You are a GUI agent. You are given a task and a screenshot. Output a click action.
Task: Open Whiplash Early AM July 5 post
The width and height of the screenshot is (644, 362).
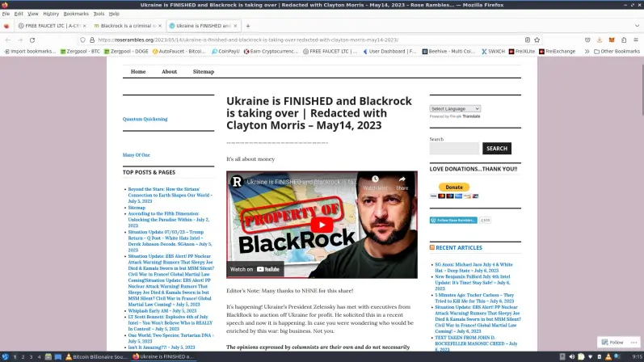pos(162,310)
